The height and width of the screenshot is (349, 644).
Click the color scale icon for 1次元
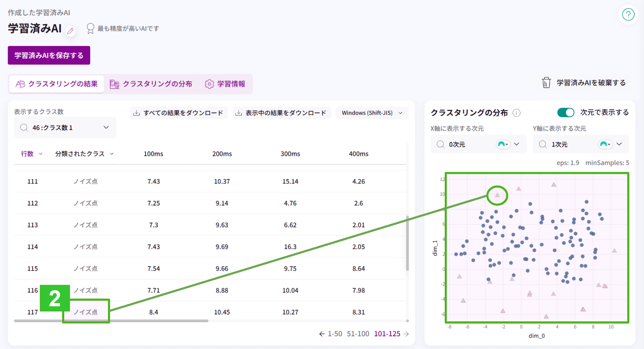605,144
